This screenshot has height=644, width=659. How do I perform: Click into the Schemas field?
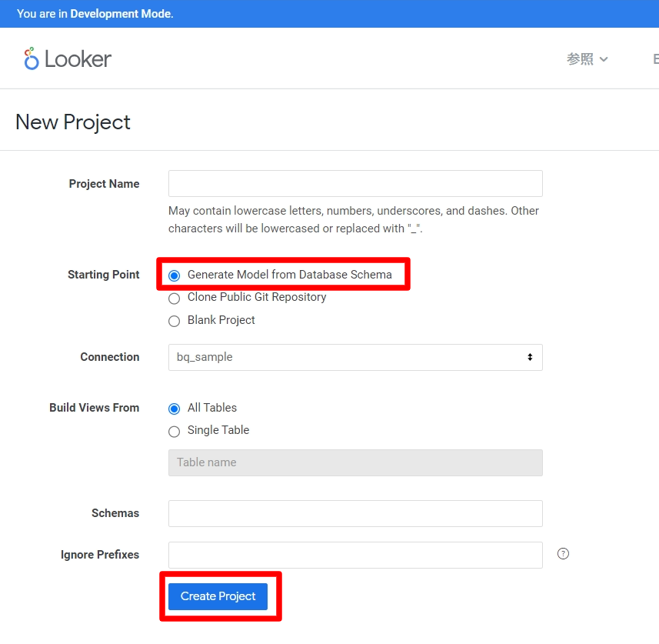[x=355, y=513]
